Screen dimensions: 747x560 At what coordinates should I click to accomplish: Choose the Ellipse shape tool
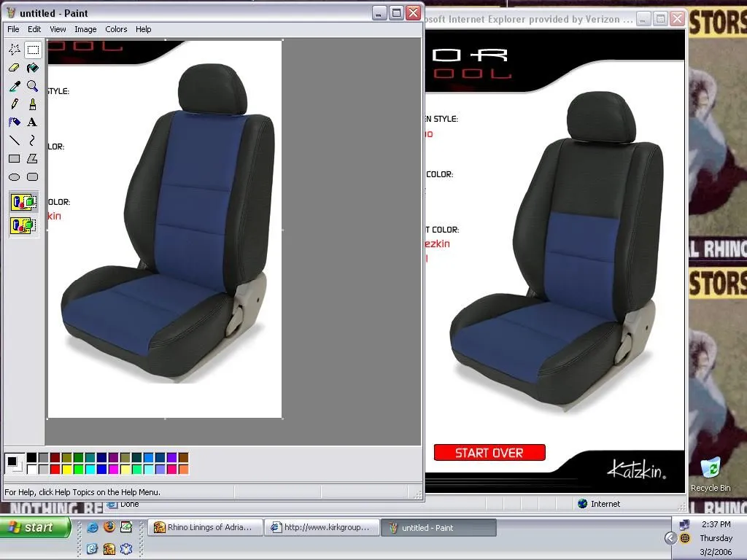(14, 177)
